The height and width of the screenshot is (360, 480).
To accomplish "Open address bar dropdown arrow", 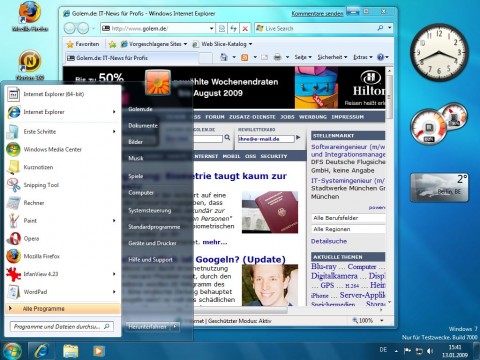I will [x=211, y=29].
